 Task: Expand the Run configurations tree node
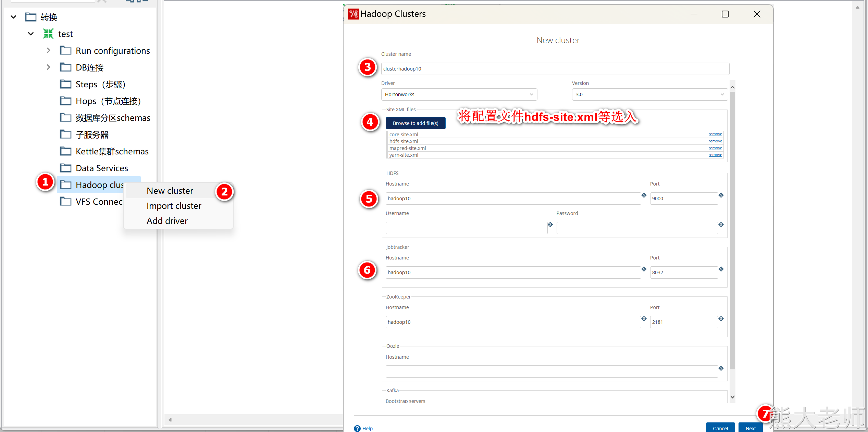[48, 51]
